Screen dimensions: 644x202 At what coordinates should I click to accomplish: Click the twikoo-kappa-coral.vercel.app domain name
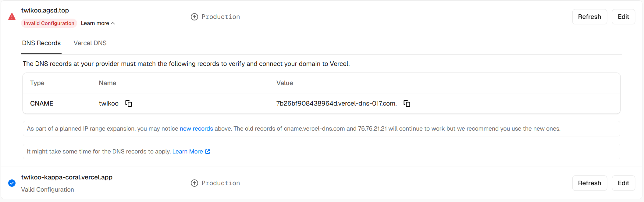67,177
